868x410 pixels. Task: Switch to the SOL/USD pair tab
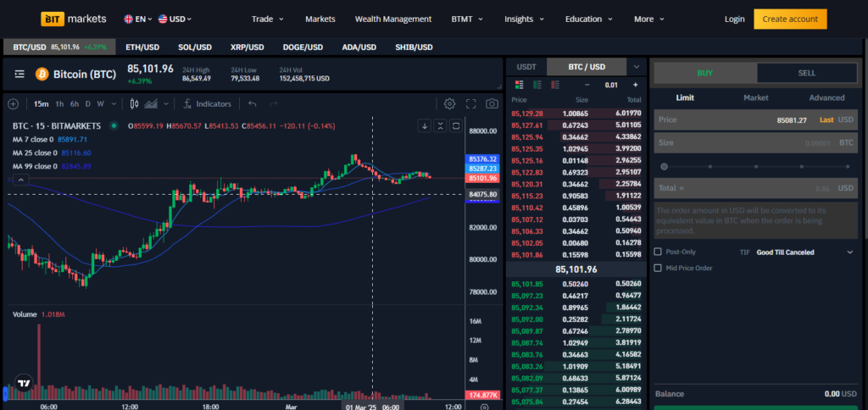tap(195, 47)
